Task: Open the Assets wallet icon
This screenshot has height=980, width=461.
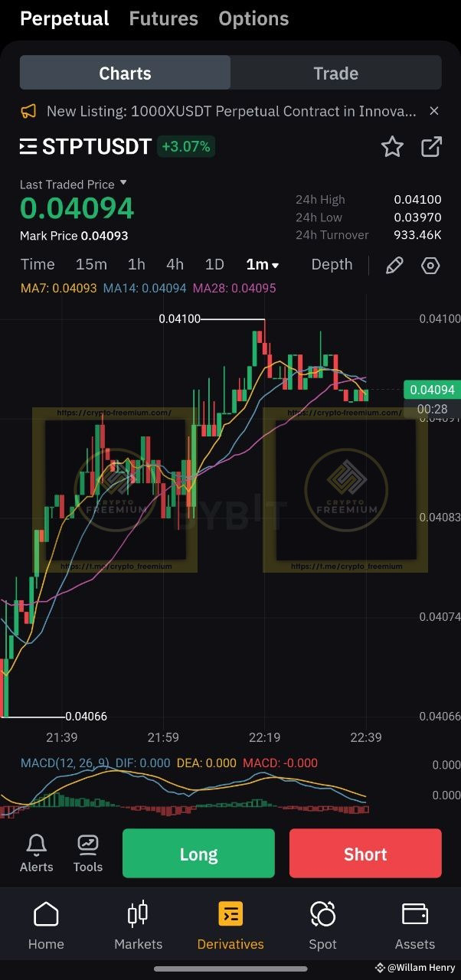Action: click(x=415, y=914)
